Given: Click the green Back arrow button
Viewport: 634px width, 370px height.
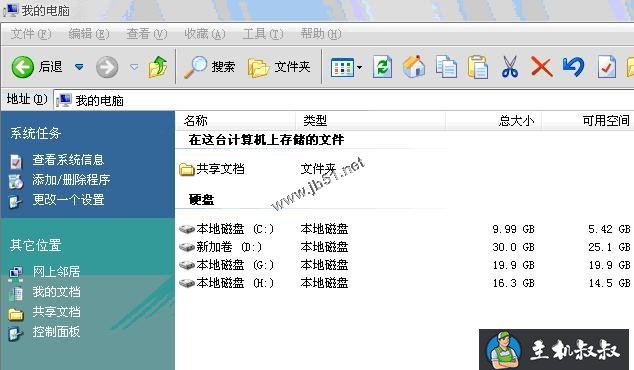Looking at the screenshot, I should point(22,67).
